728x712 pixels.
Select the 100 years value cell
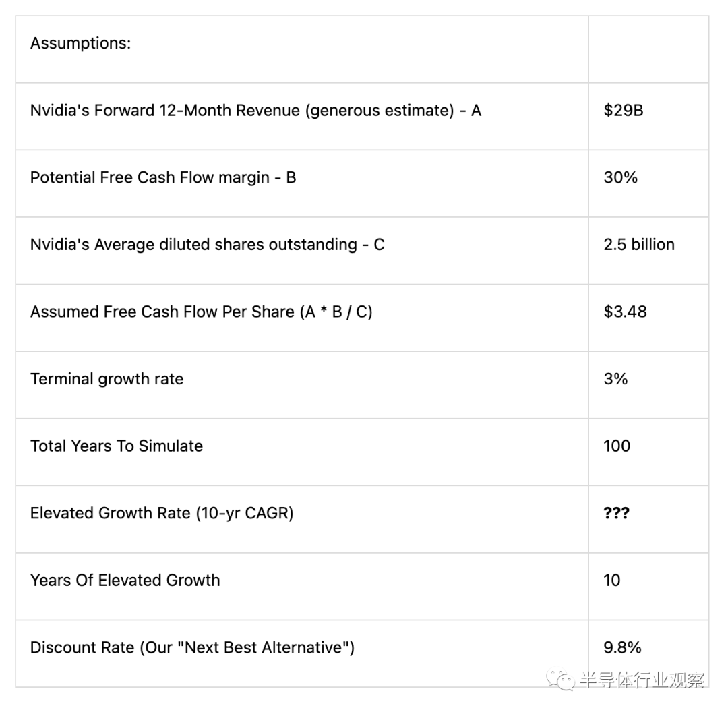coord(617,446)
